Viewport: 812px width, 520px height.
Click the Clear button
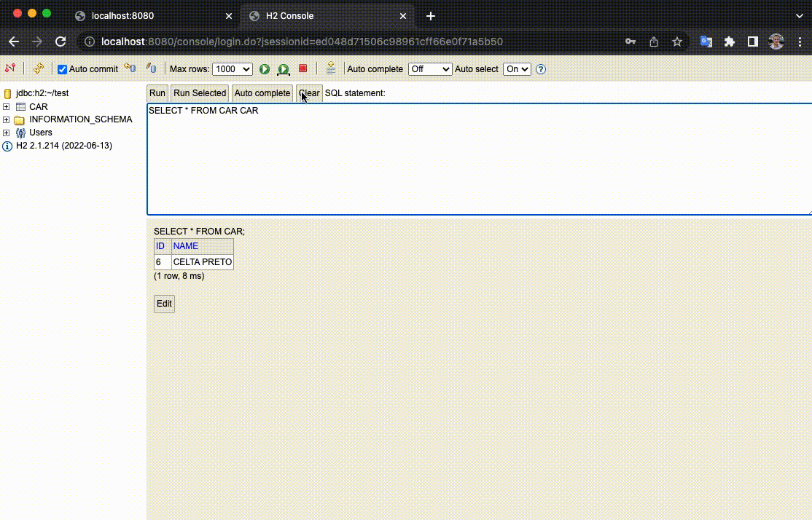309,93
